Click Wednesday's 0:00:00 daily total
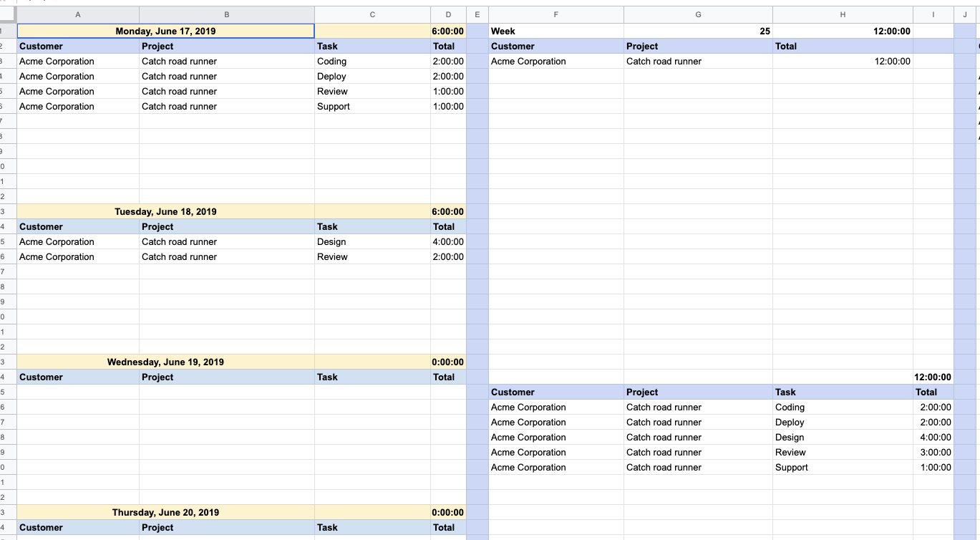Image resolution: width=980 pixels, height=540 pixels. 448,362
